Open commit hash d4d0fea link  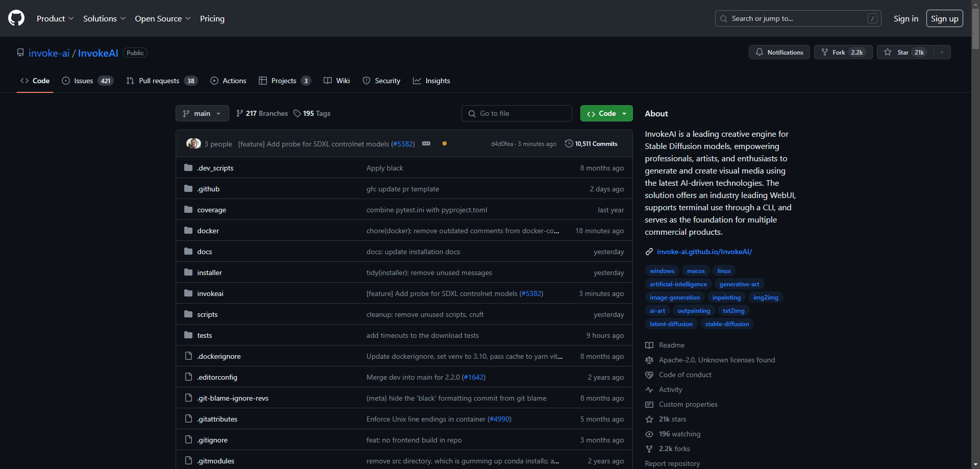click(x=502, y=144)
